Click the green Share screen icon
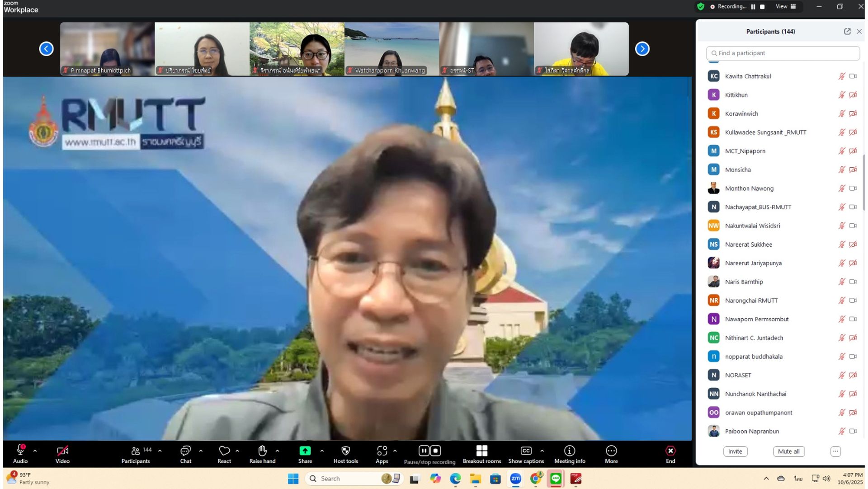This screenshot has height=489, width=868. pos(305,451)
